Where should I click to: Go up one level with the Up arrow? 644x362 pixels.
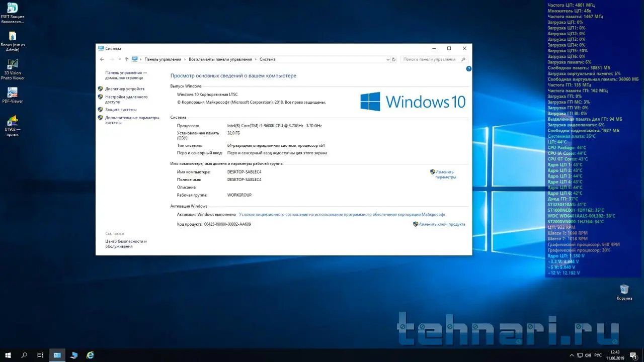[x=126, y=59]
